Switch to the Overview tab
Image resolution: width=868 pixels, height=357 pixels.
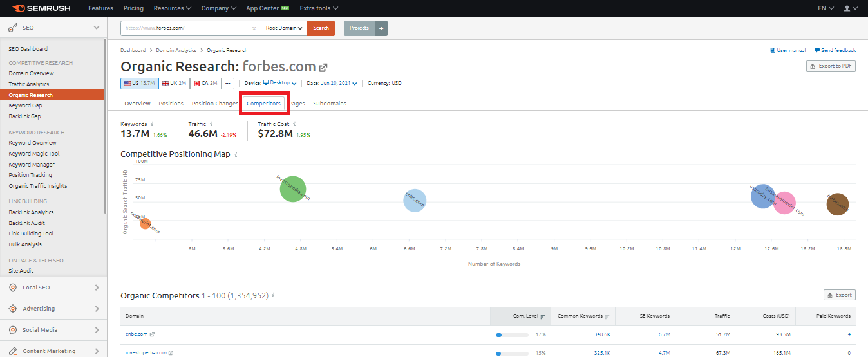[137, 104]
